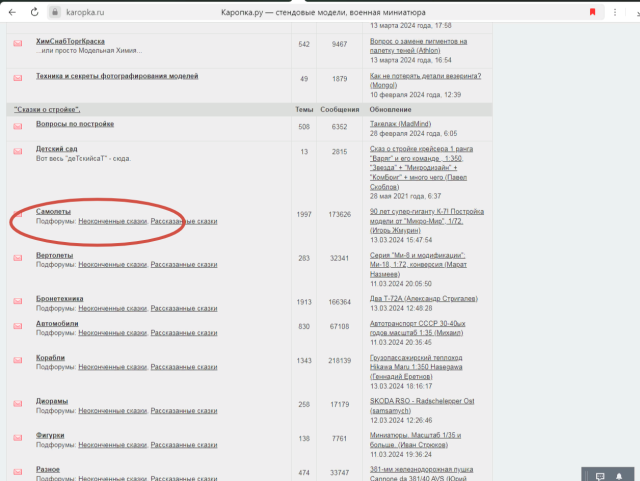640x481 pixels.
Task: Open the Диорамы forum
Action: tap(52, 401)
